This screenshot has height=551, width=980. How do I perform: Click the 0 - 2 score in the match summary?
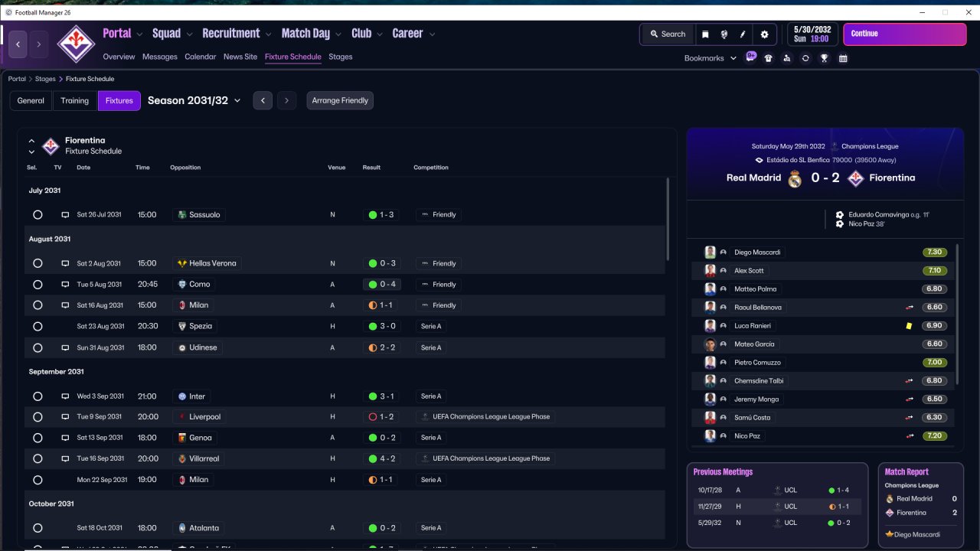[825, 178]
